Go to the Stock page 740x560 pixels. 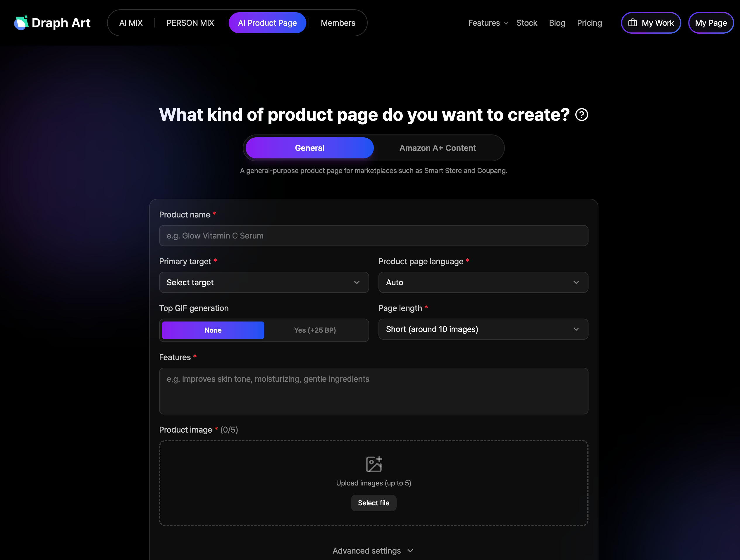526,23
